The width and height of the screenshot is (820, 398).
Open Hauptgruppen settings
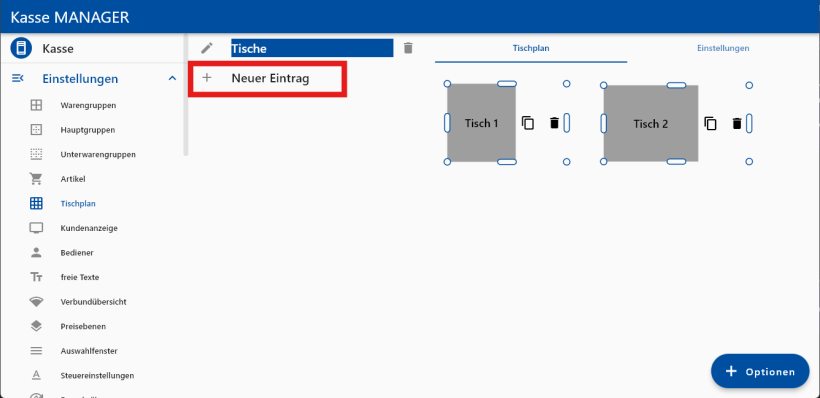click(x=88, y=130)
